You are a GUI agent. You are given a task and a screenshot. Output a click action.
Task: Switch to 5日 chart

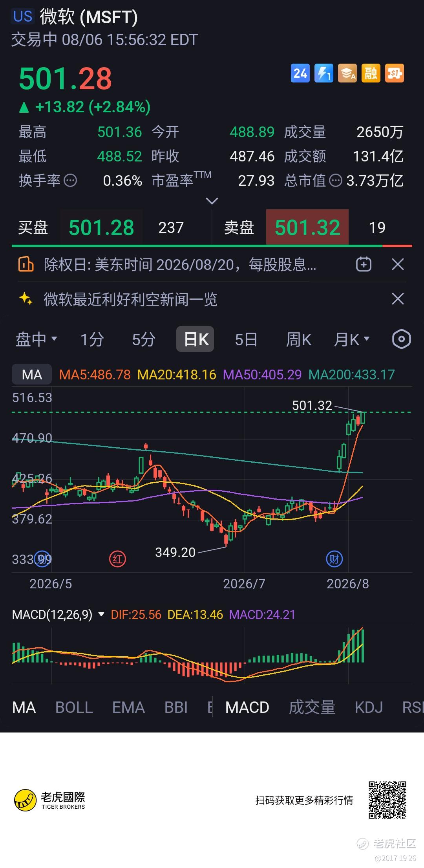pos(246,339)
